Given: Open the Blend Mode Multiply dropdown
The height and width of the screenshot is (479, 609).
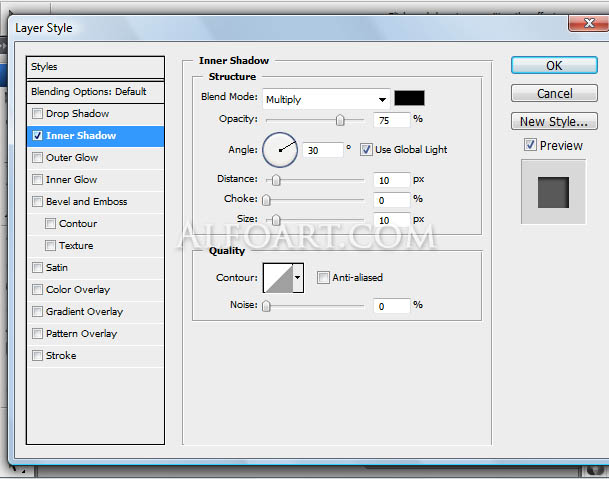Looking at the screenshot, I should click(326, 99).
